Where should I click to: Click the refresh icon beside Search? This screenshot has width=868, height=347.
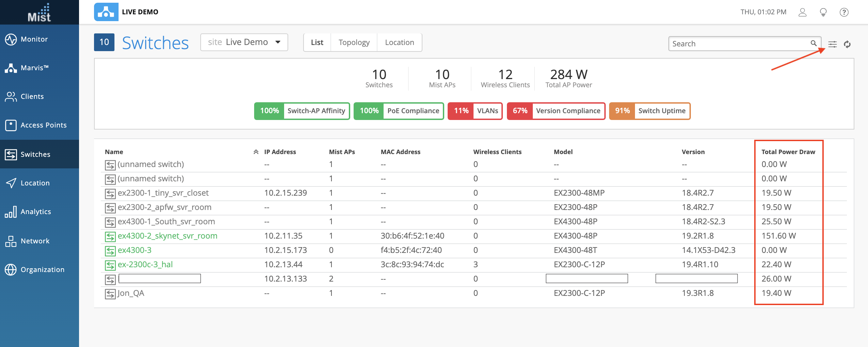click(x=847, y=44)
